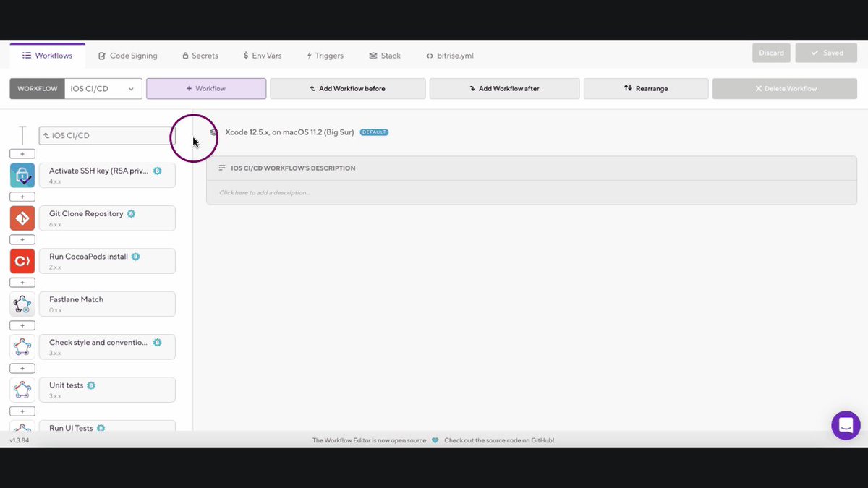Screen dimensions: 868x488
Task: Click the Delete Workflow button
Action: [x=785, y=89]
